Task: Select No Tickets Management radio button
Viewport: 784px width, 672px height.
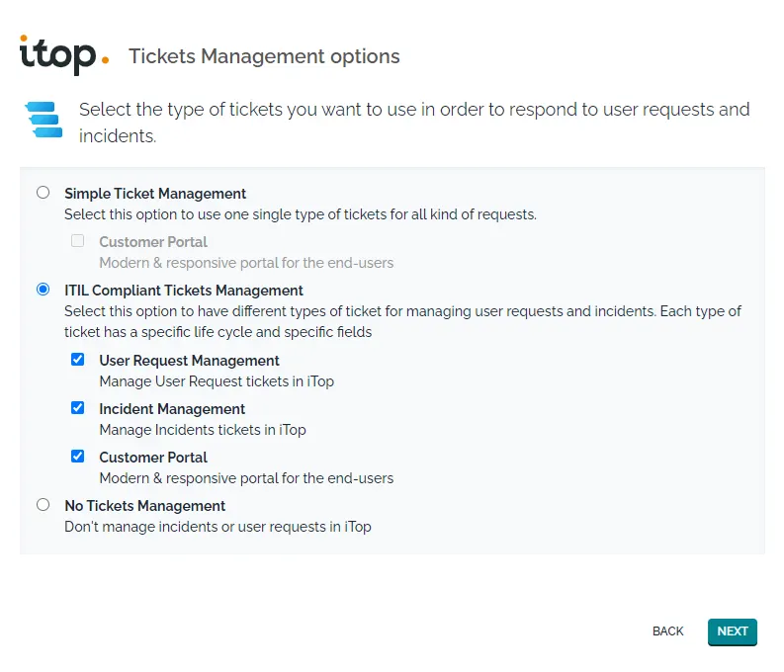Action: (43, 505)
